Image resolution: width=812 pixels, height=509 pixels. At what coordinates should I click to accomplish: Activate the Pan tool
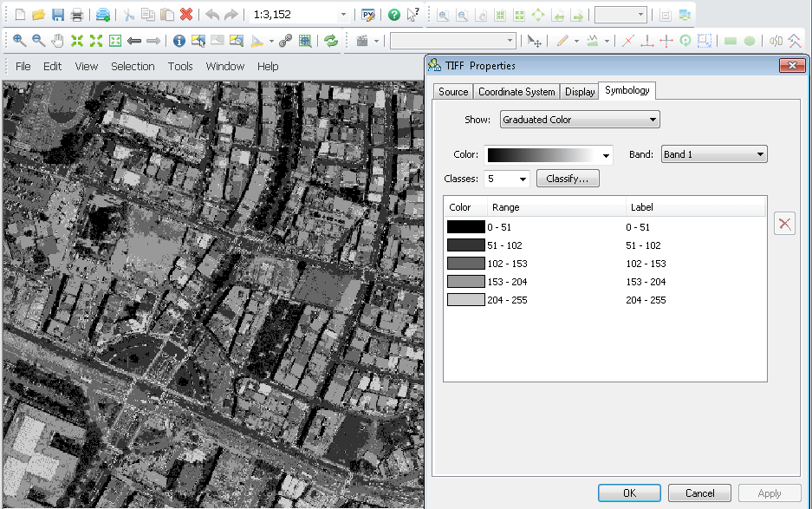coord(58,40)
